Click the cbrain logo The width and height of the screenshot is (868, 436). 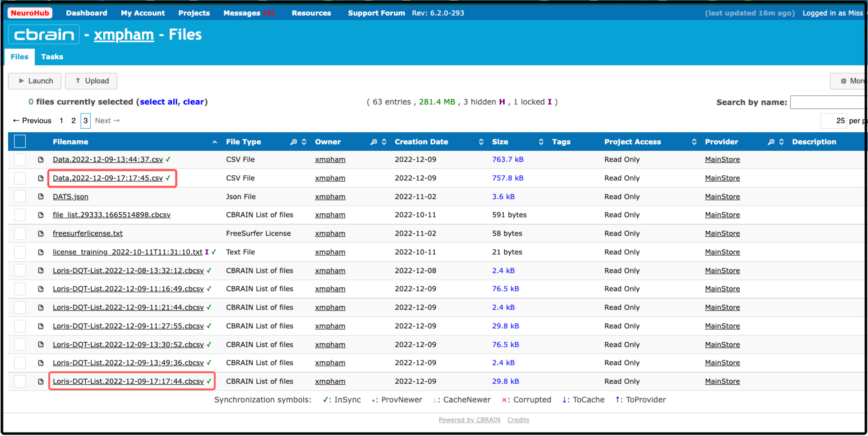coord(44,34)
